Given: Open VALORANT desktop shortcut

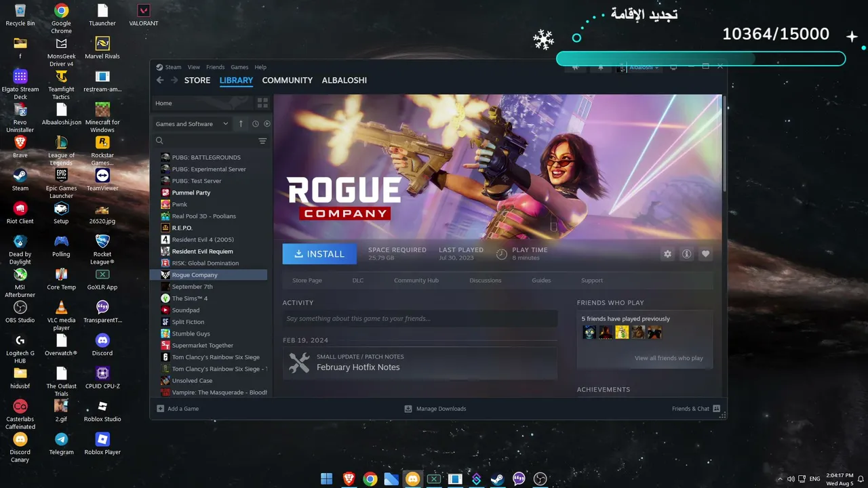Looking at the screenshot, I should [x=144, y=16].
